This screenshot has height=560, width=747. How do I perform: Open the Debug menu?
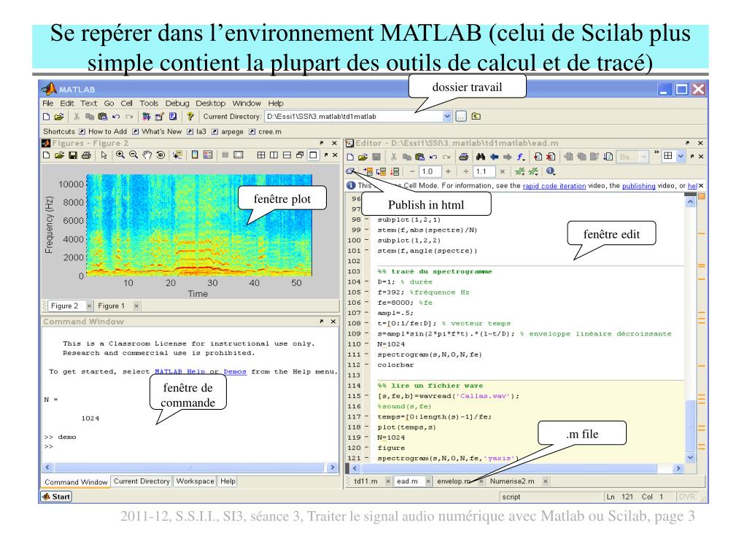coord(177,104)
